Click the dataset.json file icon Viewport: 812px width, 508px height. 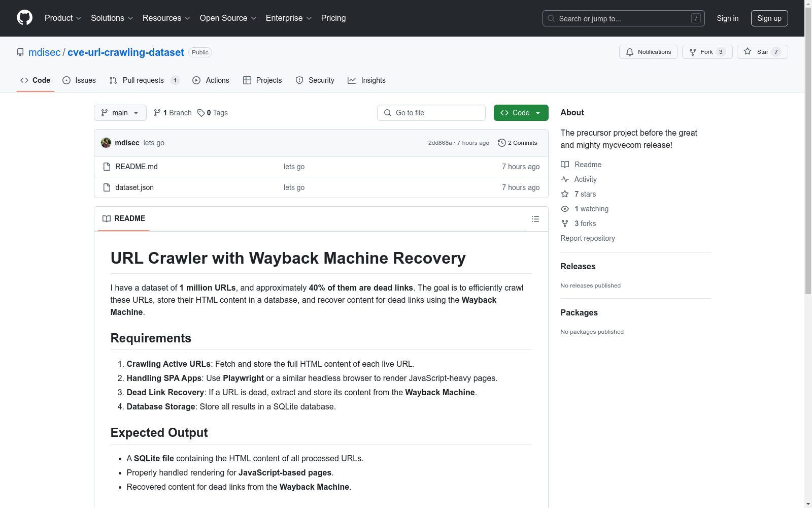(x=107, y=187)
